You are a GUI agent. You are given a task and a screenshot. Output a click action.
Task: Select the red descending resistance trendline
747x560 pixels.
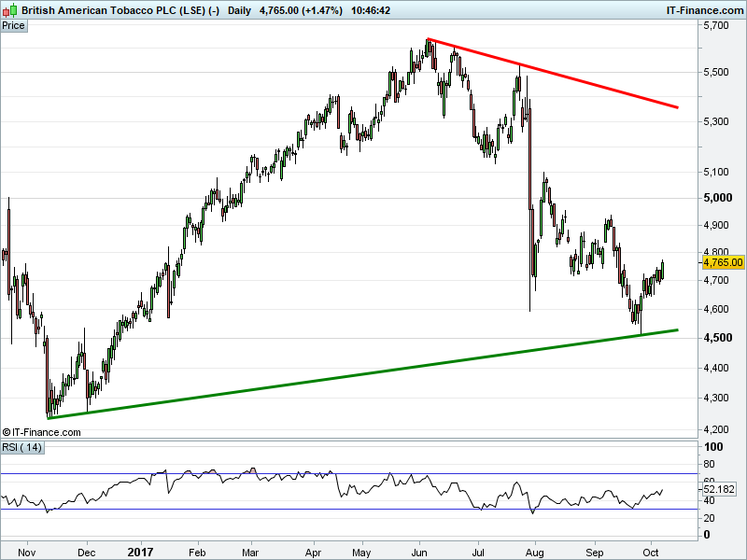[553, 73]
